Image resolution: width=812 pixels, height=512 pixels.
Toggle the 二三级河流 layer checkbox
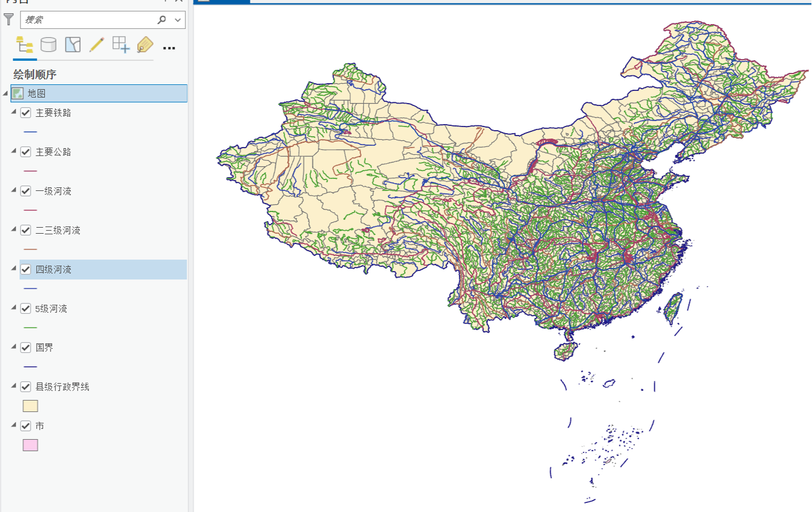click(25, 230)
